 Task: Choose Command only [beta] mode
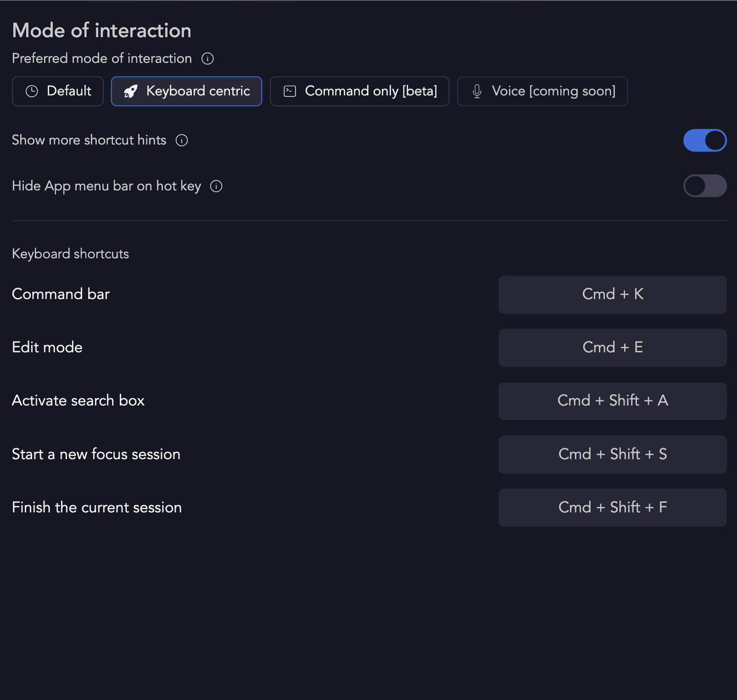click(x=359, y=91)
